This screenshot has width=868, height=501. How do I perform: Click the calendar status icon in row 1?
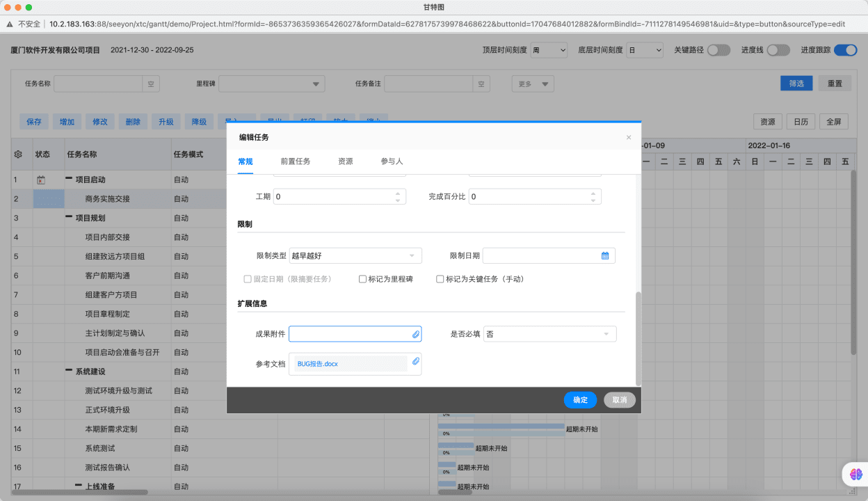41,180
